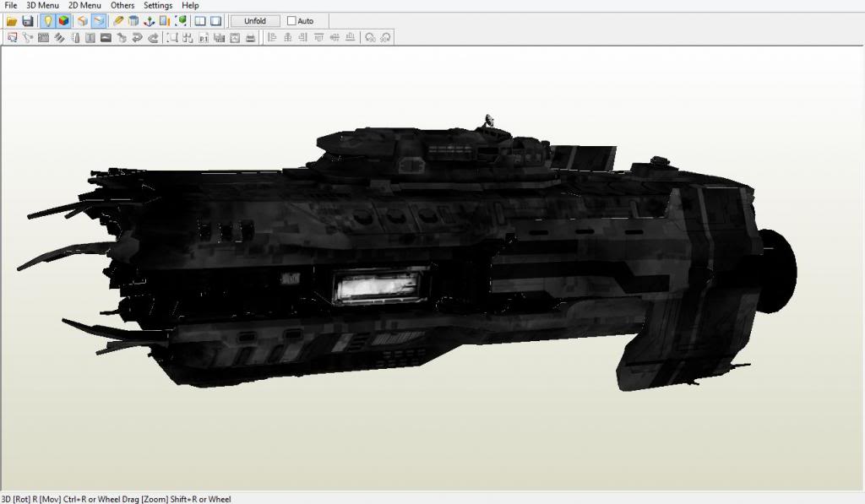This screenshot has width=865, height=504.
Task: Enable the Auto checkbox
Action: (x=291, y=21)
